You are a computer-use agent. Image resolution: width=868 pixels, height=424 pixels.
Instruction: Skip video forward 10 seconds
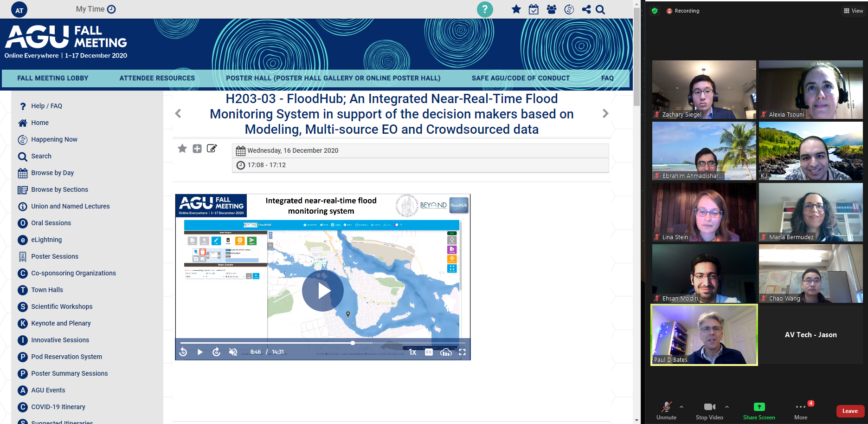[x=216, y=352]
